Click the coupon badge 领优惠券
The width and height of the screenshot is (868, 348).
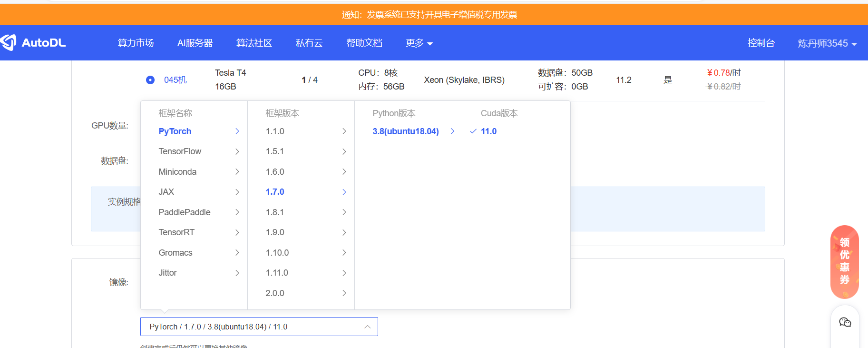click(844, 261)
